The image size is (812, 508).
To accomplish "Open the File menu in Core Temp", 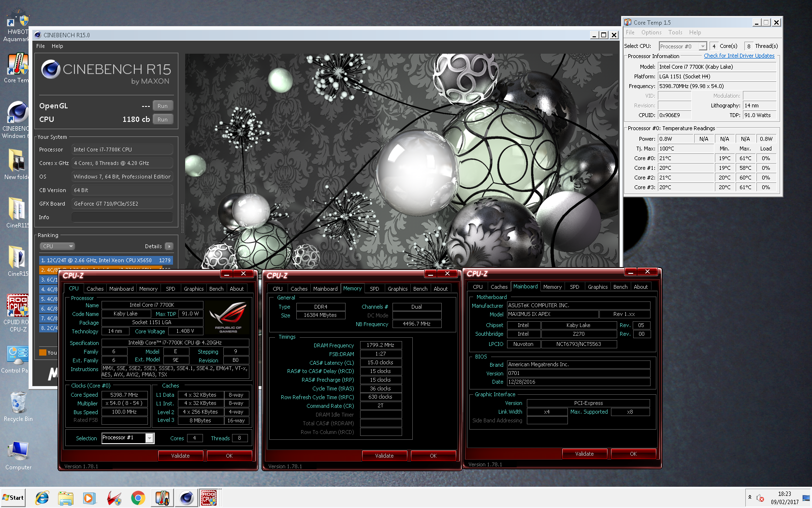I will 630,32.
